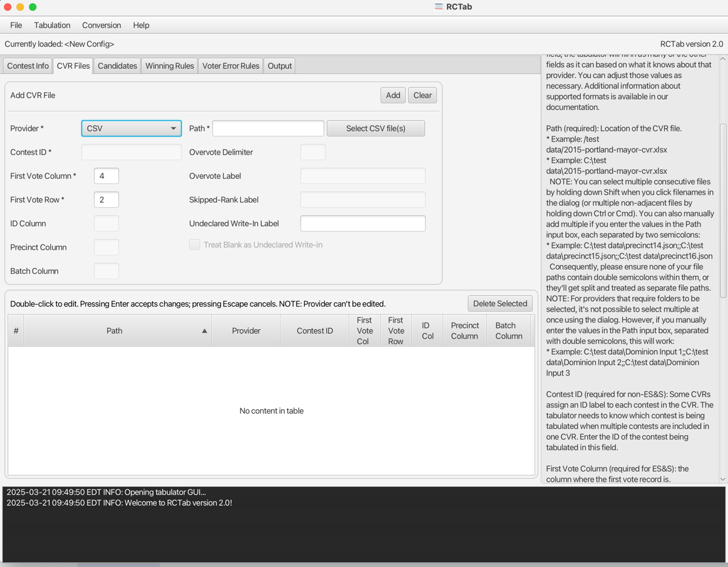Switch to the Output tab
Viewport: 728px width, 567px height.
[x=280, y=66]
